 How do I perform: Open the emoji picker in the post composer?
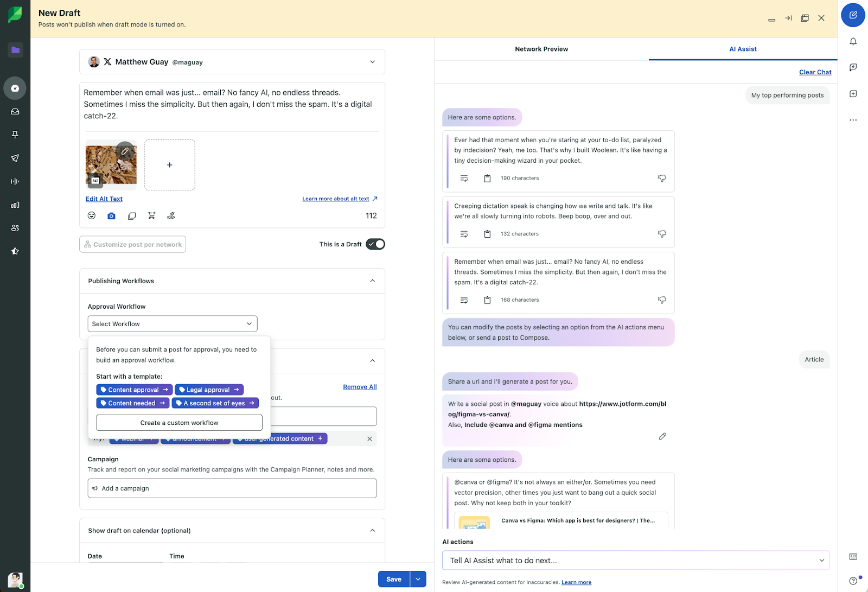(91, 215)
